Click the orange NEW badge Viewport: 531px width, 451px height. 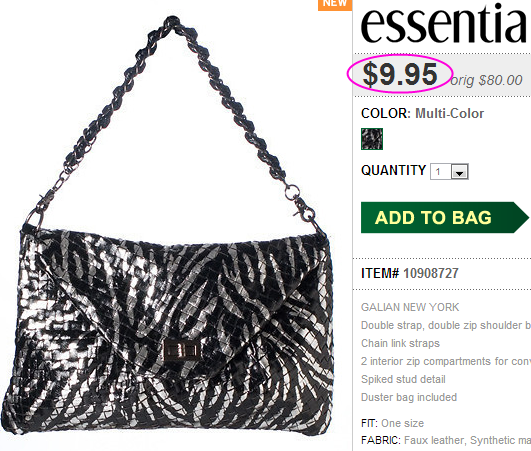335,5
